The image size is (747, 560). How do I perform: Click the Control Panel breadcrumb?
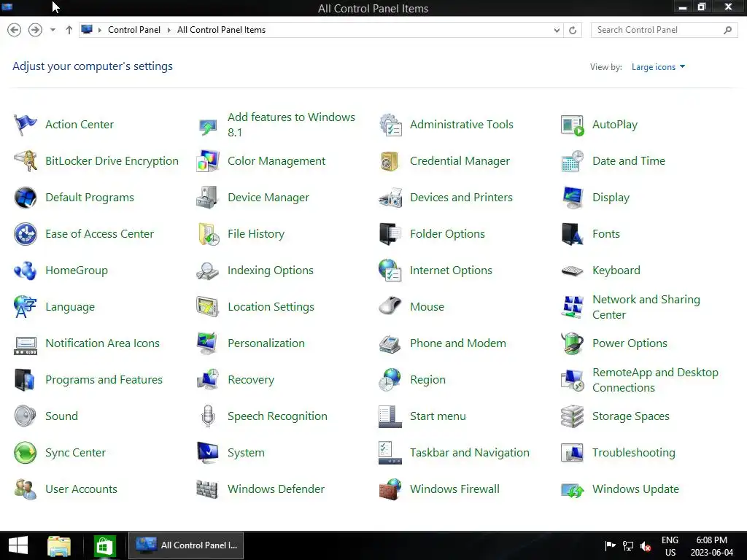coord(134,30)
